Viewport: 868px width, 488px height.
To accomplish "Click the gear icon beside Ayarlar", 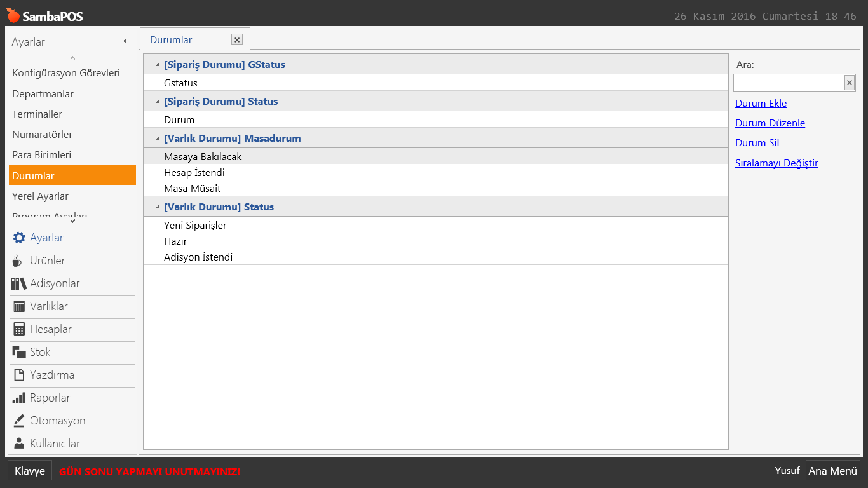I will pyautogui.click(x=19, y=238).
